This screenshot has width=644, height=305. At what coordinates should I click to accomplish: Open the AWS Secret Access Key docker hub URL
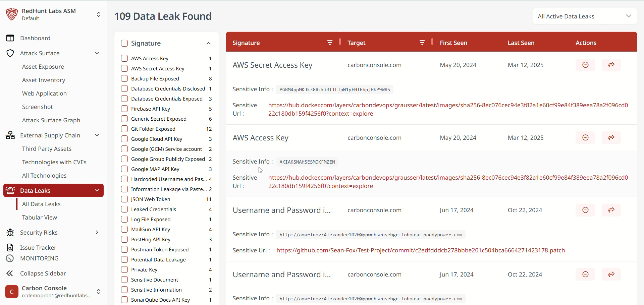448,109
